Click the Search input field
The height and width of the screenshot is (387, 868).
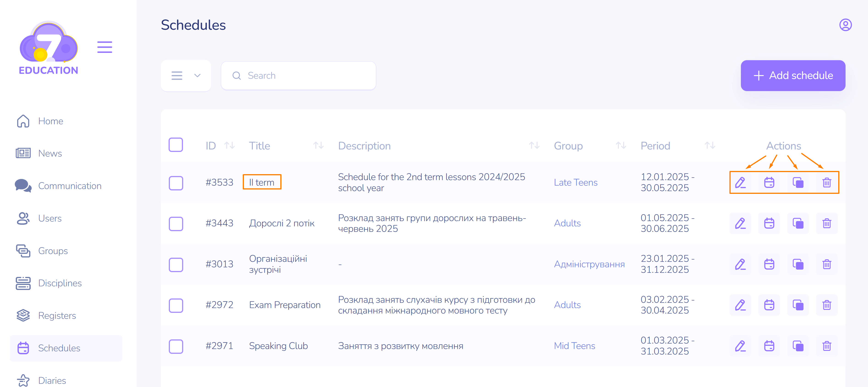pyautogui.click(x=298, y=76)
